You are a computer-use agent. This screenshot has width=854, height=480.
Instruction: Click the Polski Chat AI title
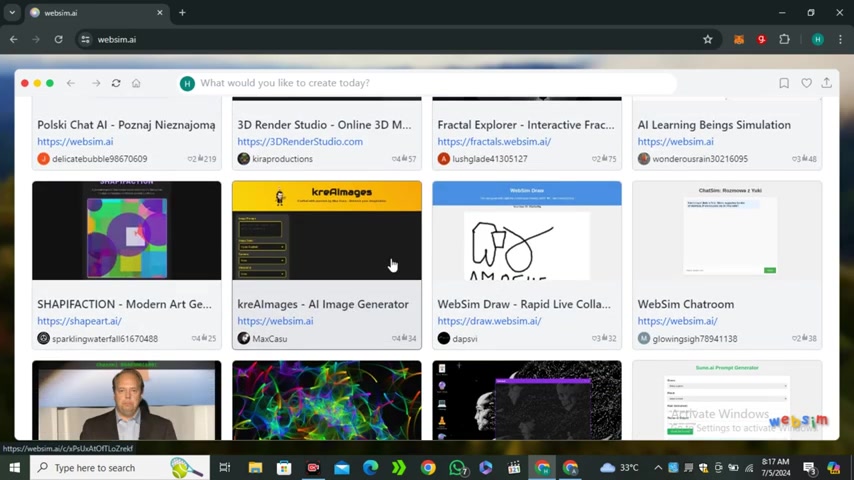click(x=126, y=125)
